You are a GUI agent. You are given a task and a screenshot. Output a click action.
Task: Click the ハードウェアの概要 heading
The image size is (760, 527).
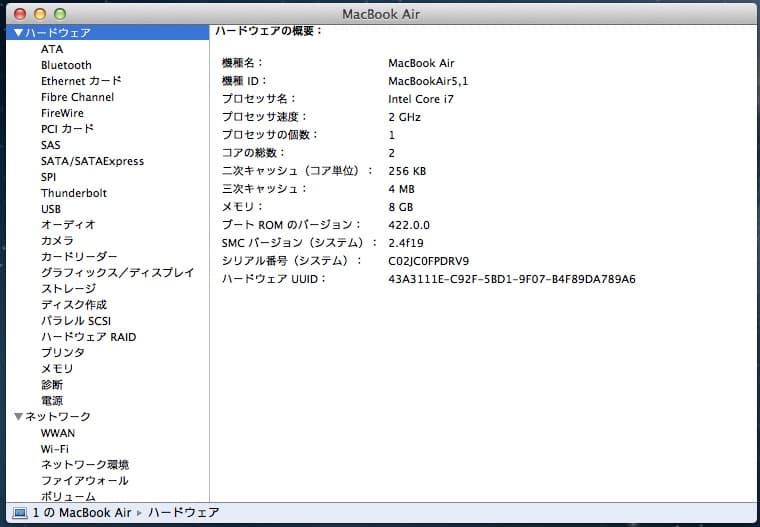coord(269,31)
